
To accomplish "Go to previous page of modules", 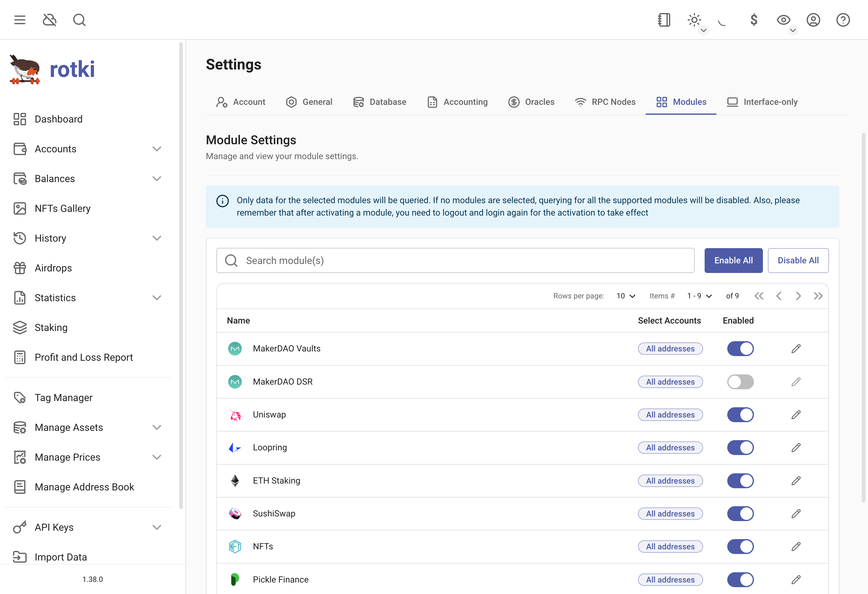I will coord(779,296).
